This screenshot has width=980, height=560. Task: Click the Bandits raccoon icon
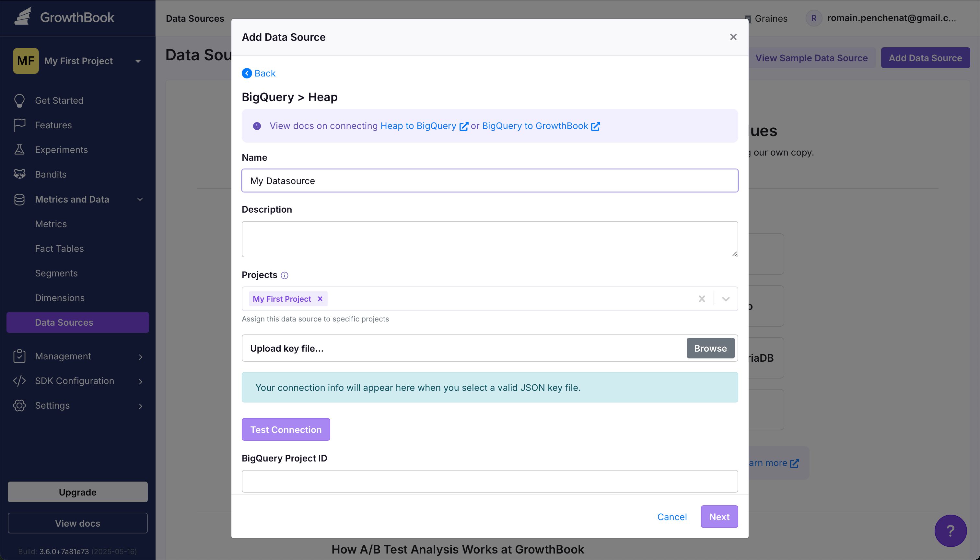(x=19, y=174)
